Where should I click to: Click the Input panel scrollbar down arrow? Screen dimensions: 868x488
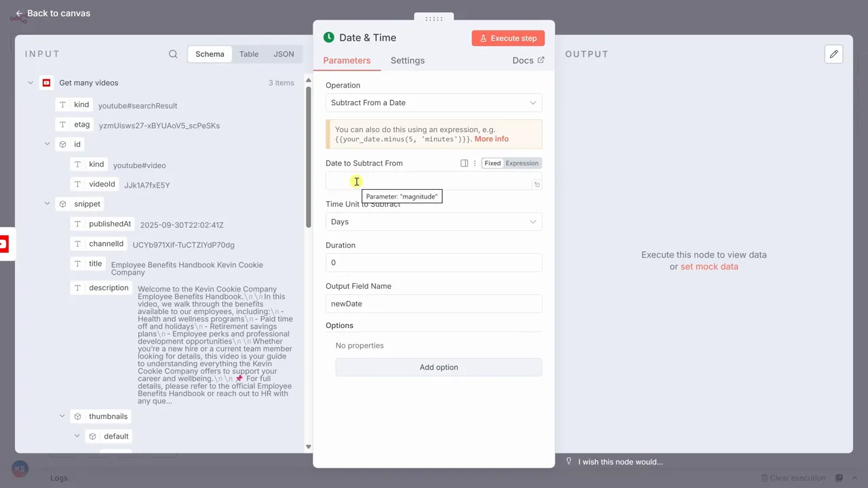(x=309, y=447)
